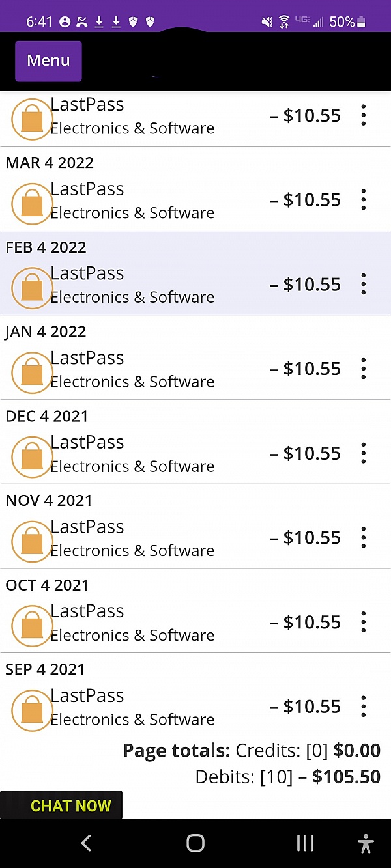
Task: Tap the shopping bag icon for SEP 4 2021
Action: [31, 709]
